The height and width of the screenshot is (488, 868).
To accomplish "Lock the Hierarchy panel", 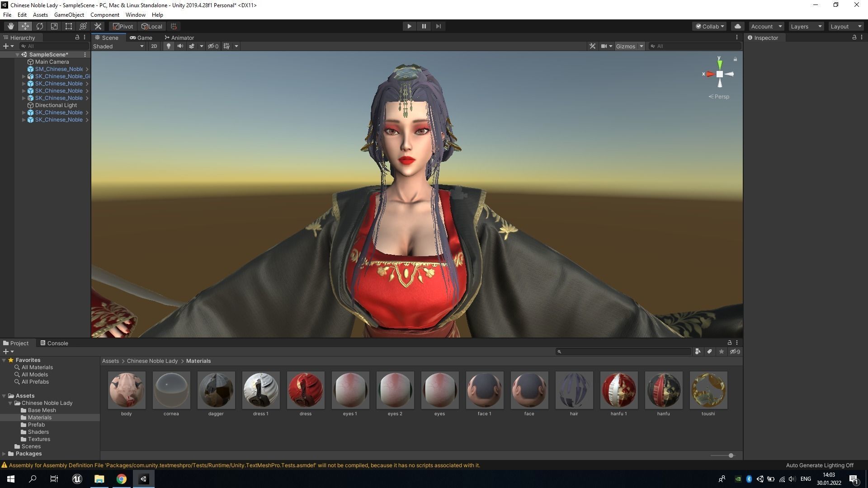I will [x=77, y=38].
